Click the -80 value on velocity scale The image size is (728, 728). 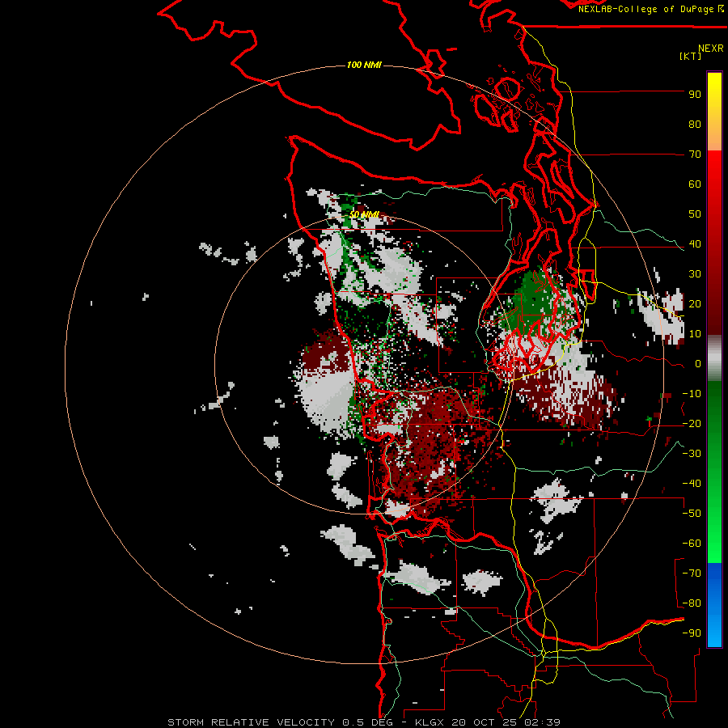pos(692,603)
